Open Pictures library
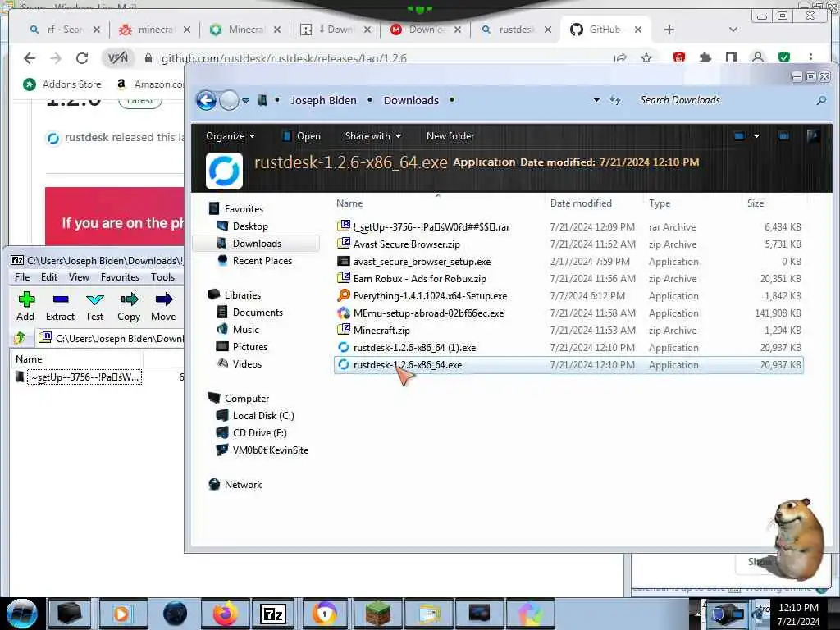The image size is (840, 630). pos(249,347)
